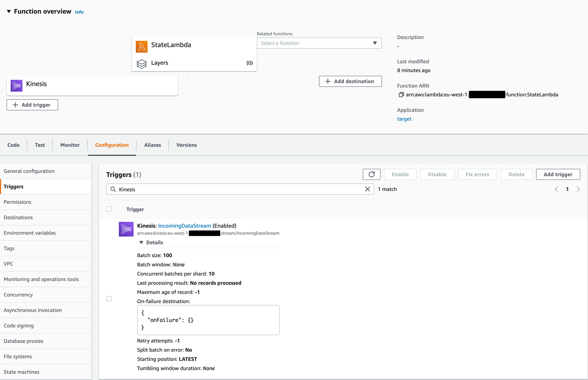Switch to the Test tab
This screenshot has width=588, height=380.
pyautogui.click(x=40, y=145)
